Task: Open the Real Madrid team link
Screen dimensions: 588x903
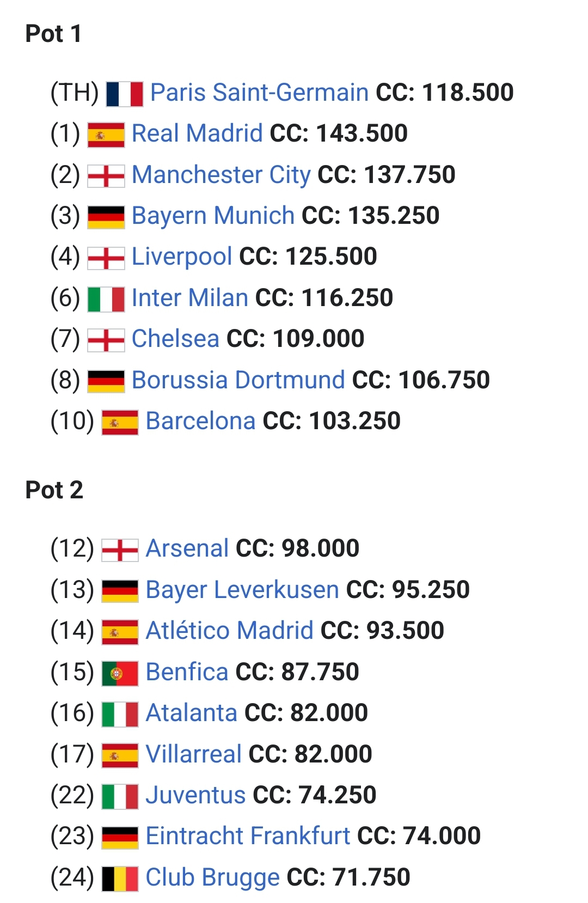Action: [x=197, y=133]
